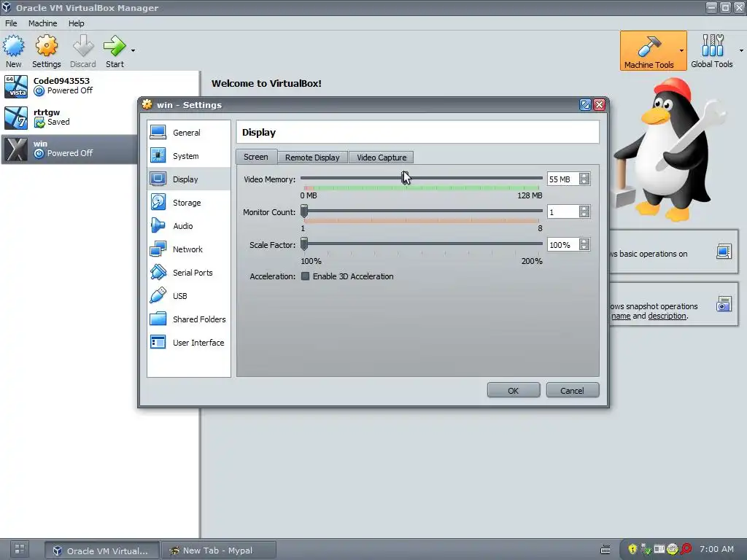Select the rtrtgw saved virtual machine
The image size is (747, 560).
[99, 117]
